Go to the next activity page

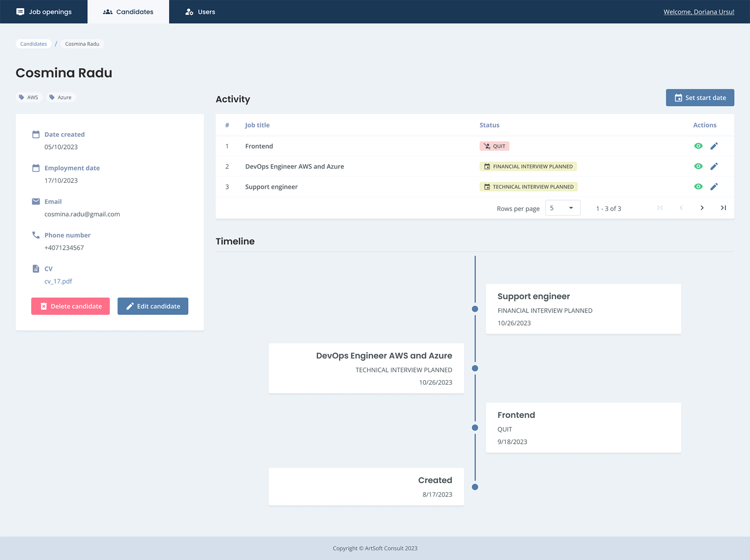tap(702, 208)
